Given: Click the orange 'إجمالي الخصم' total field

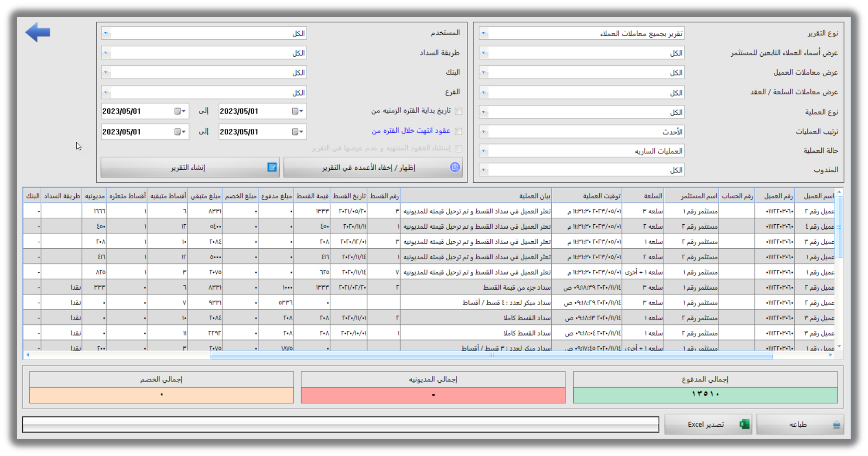Looking at the screenshot, I should tap(161, 394).
